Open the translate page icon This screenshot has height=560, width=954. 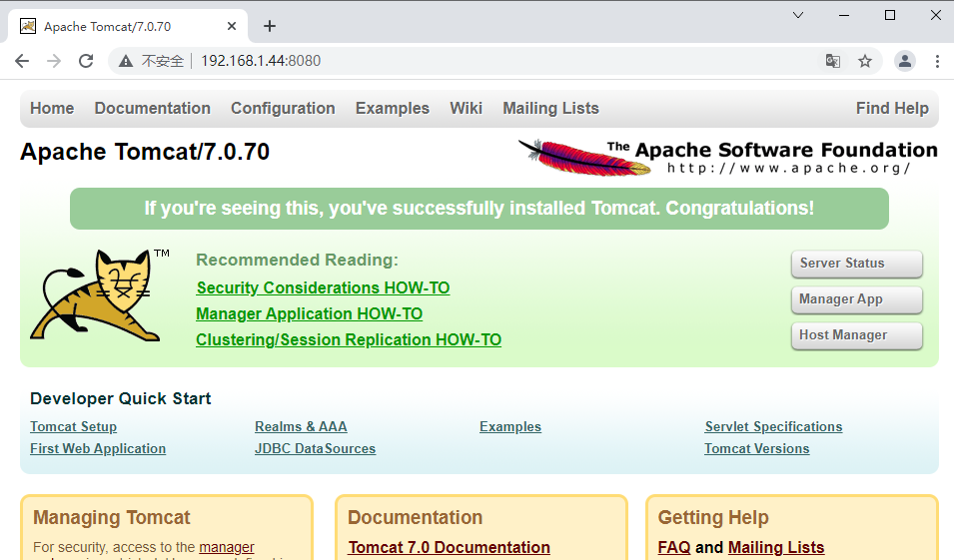(833, 61)
